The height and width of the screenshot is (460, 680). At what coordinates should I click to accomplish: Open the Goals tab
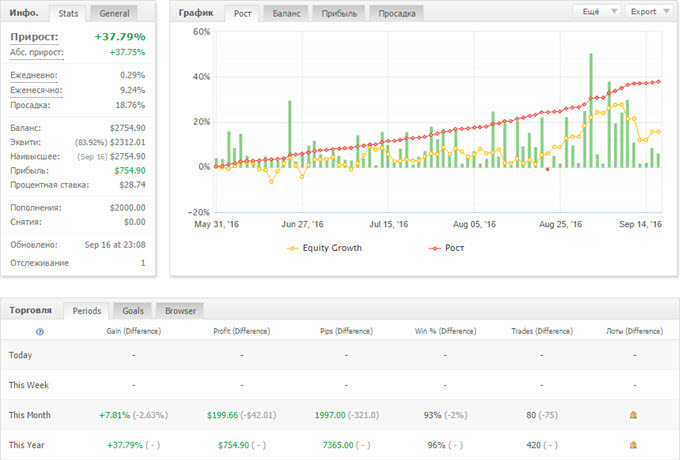pyautogui.click(x=133, y=311)
